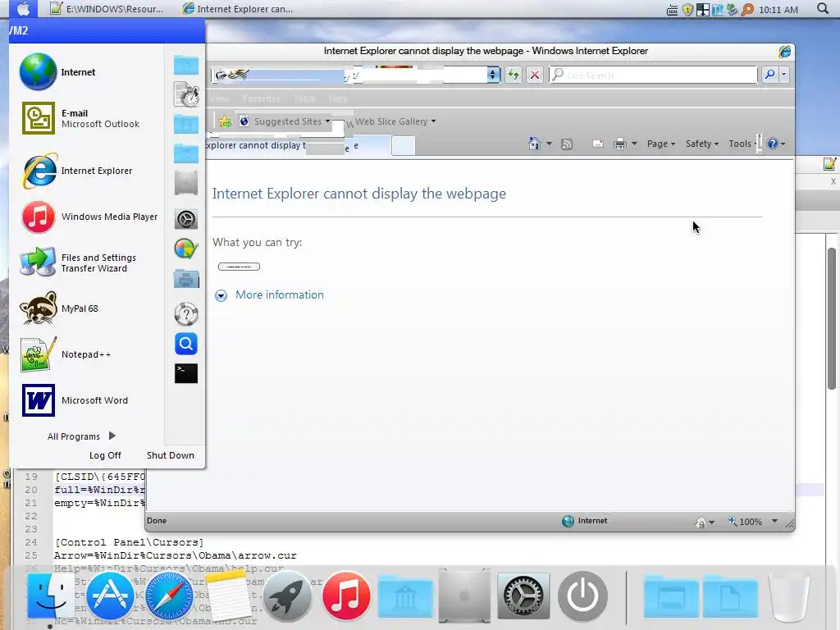Click the RSS feeds icon in IE command bar
Image resolution: width=840 pixels, height=630 pixels.
click(566, 144)
